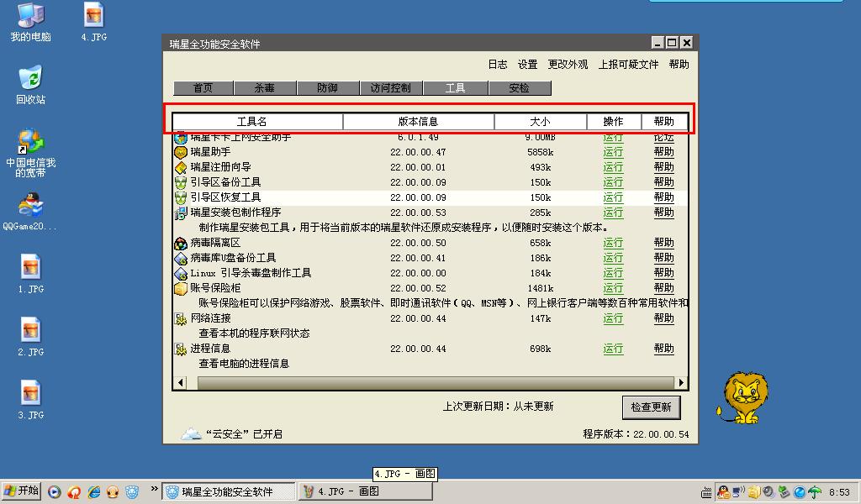Select the 2.JPG desktop file
The width and height of the screenshot is (861, 504).
point(31,337)
